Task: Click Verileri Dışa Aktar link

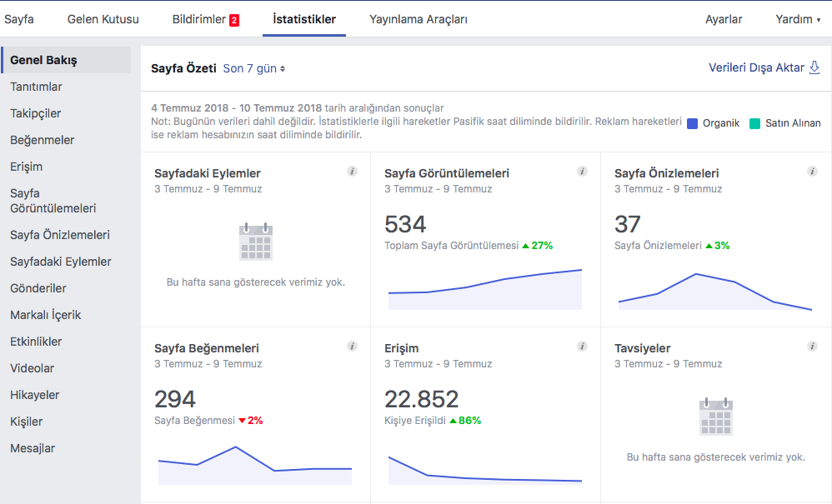Action: (756, 67)
